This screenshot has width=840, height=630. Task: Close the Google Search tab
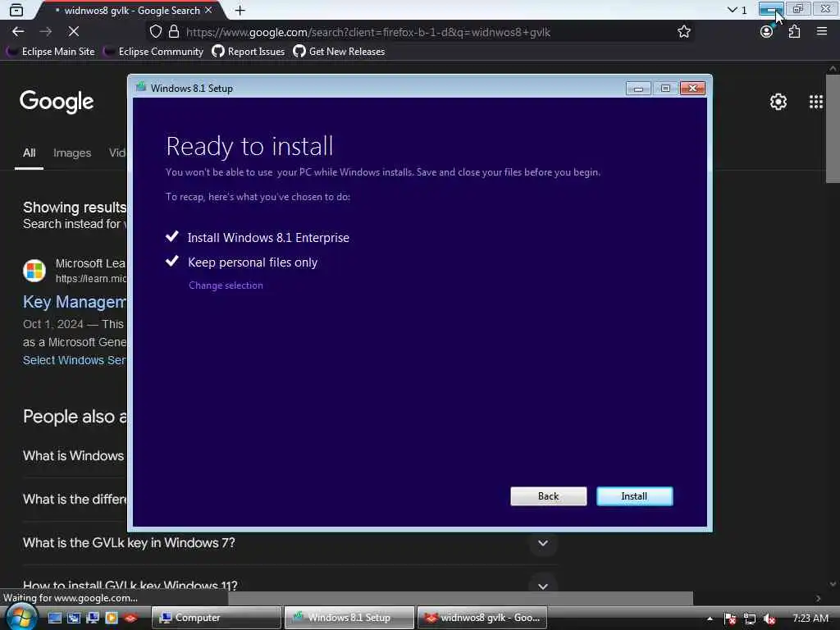[208, 10]
